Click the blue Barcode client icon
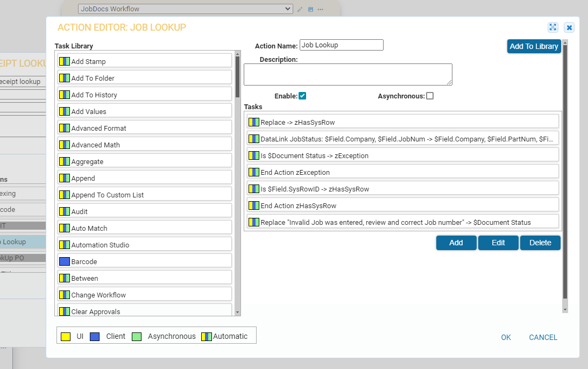The image size is (588, 369). 65,261
